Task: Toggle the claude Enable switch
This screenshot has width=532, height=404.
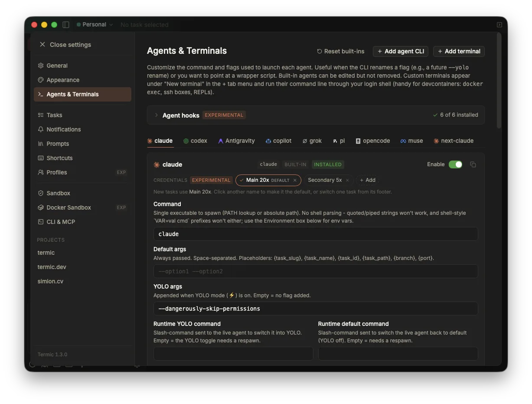Action: click(x=455, y=164)
